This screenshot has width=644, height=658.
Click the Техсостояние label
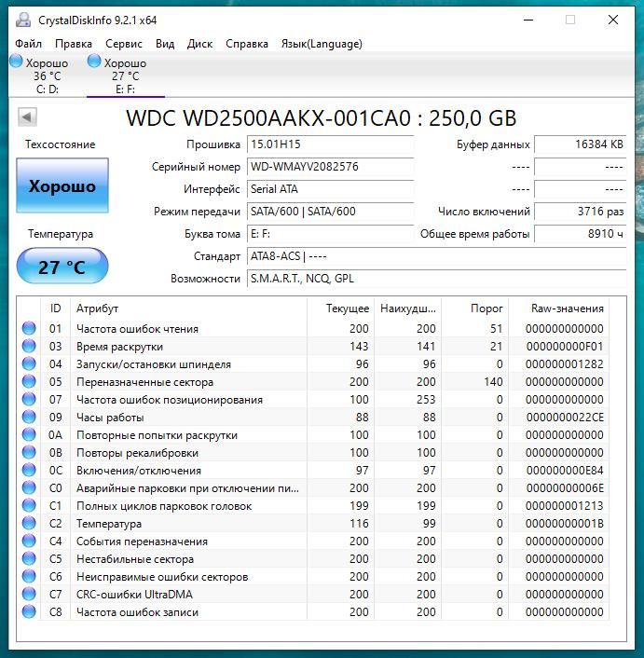click(61, 144)
